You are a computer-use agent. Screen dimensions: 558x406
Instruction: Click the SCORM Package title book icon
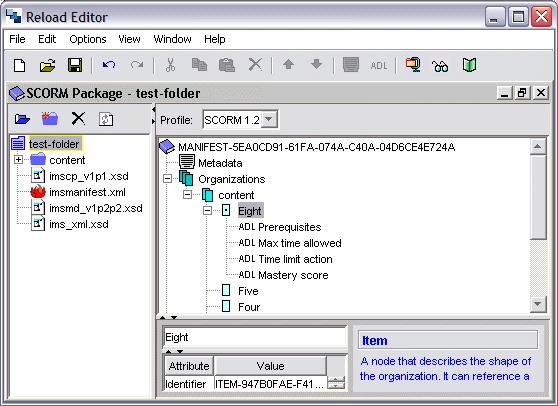pos(16,94)
